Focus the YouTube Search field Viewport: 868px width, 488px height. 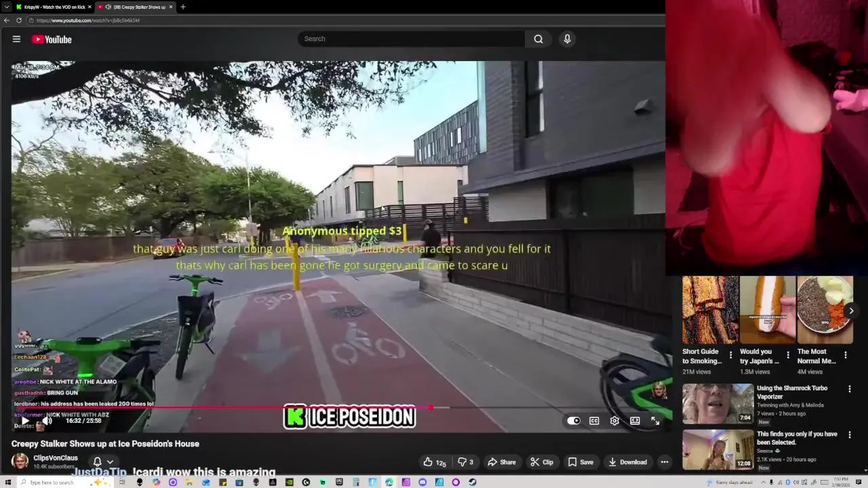coord(411,39)
